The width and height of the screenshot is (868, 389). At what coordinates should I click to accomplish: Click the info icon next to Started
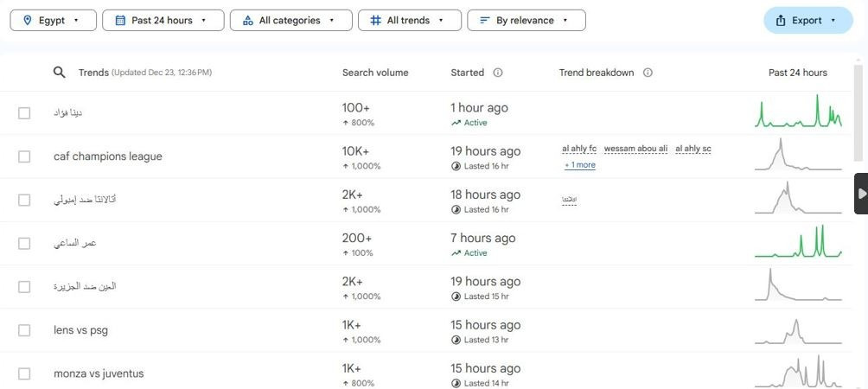tap(498, 73)
